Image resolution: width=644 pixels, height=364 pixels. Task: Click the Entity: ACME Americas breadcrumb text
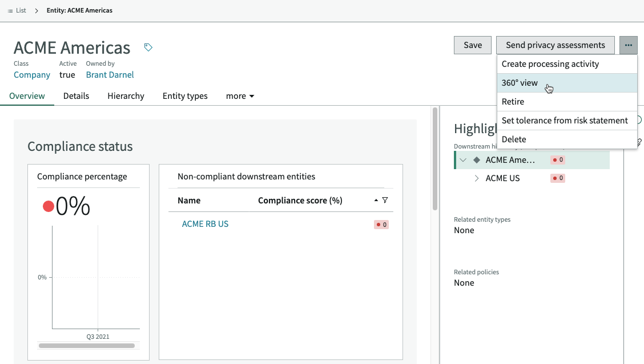79,11
